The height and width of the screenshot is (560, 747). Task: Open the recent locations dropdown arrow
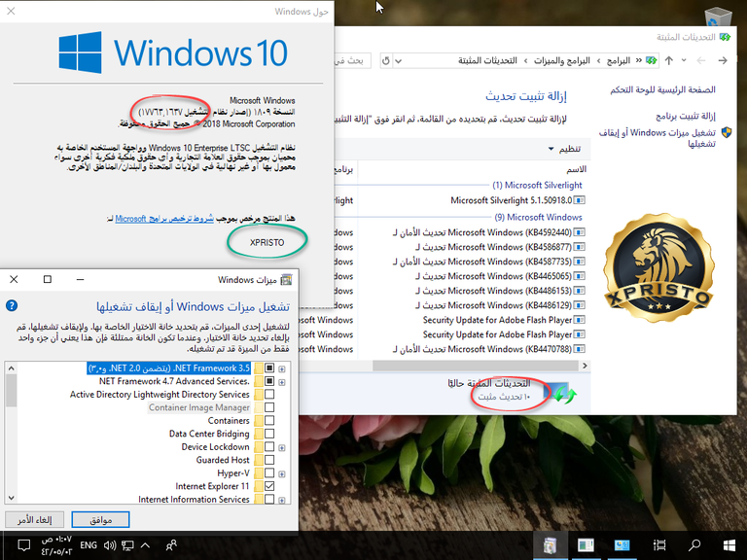click(684, 60)
